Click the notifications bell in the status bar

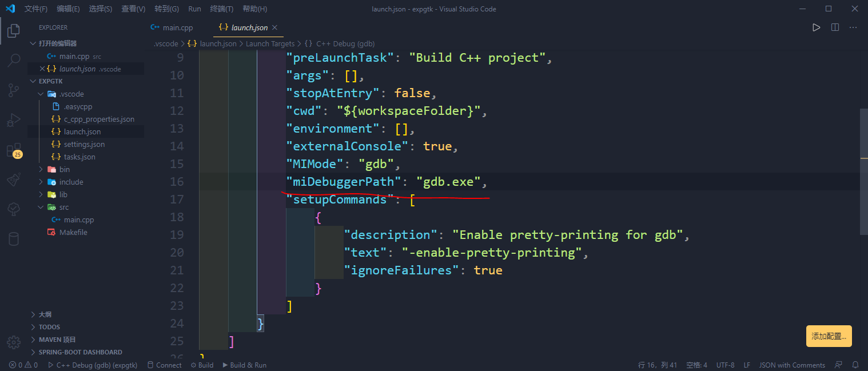point(855,365)
